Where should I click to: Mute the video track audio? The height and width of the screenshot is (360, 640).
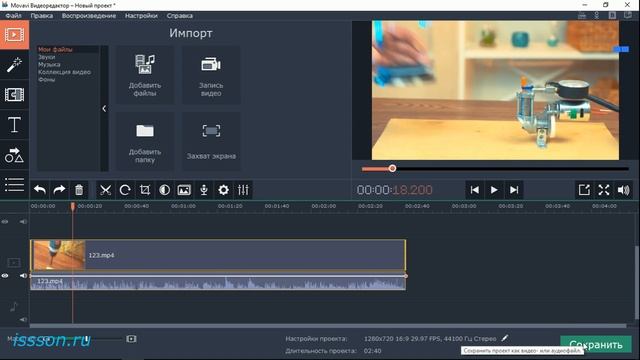(x=23, y=276)
